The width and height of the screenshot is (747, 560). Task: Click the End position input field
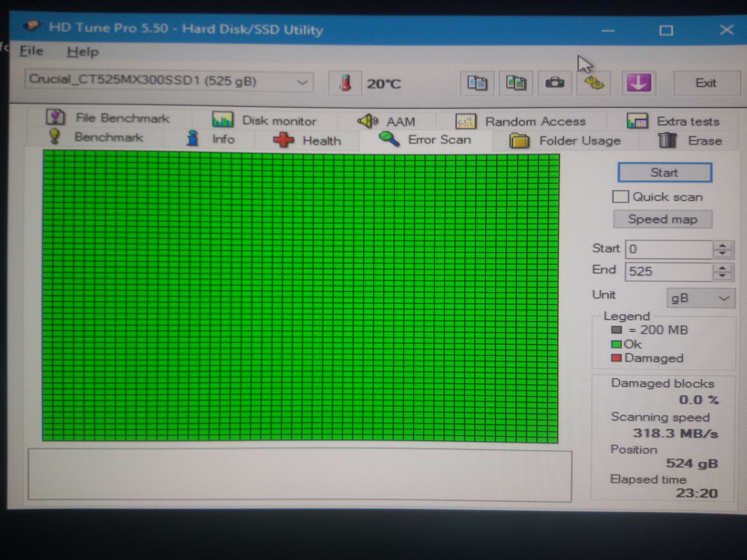669,271
